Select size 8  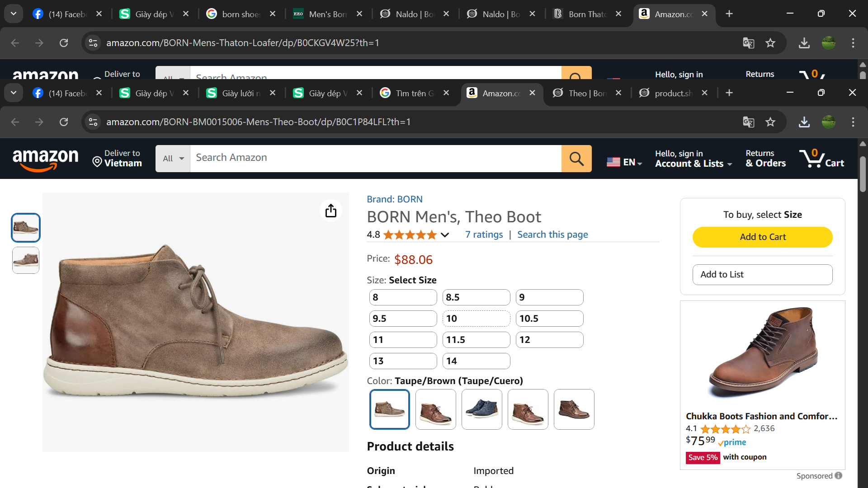[x=403, y=297]
